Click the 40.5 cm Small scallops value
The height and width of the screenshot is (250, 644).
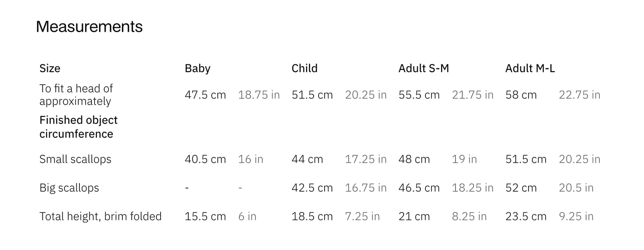[x=205, y=159]
